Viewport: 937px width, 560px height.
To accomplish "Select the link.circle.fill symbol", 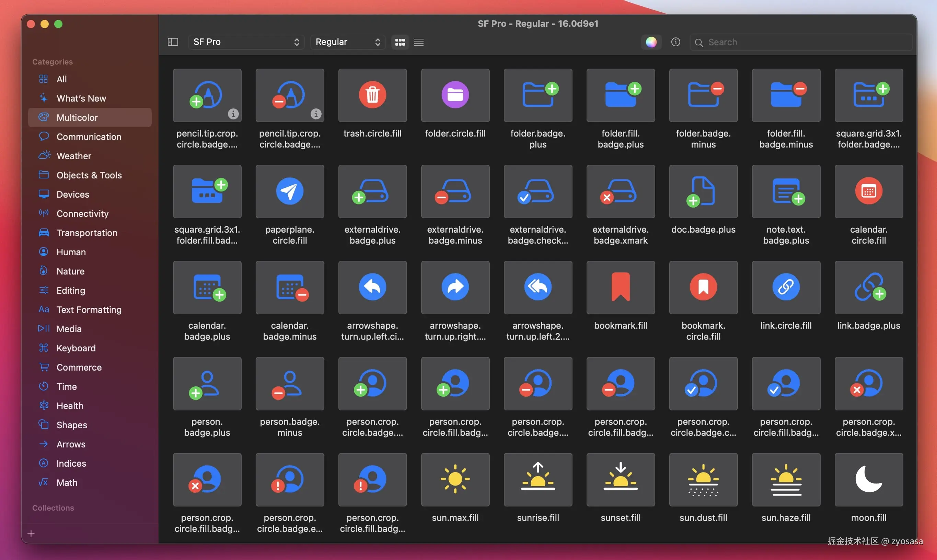I will pyautogui.click(x=785, y=287).
